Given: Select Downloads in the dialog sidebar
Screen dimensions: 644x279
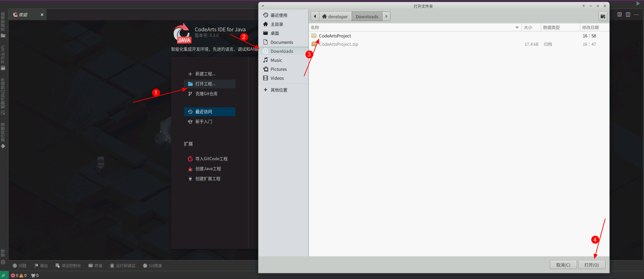Looking at the screenshot, I should point(283,51).
